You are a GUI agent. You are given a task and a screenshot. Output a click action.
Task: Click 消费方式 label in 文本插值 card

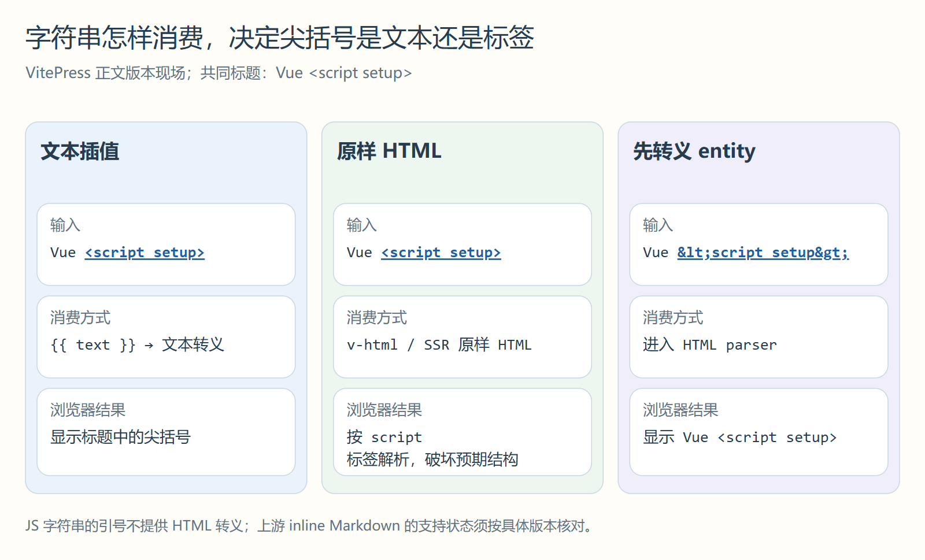[x=80, y=317]
